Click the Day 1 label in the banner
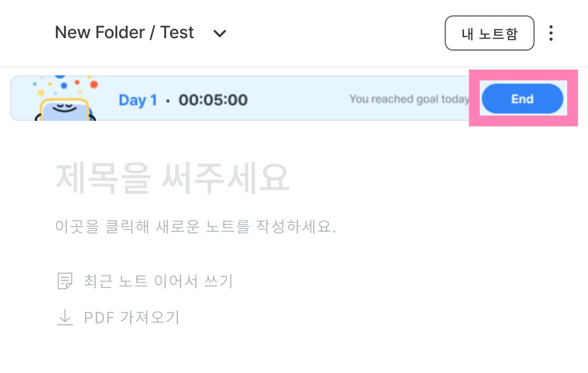 (138, 100)
